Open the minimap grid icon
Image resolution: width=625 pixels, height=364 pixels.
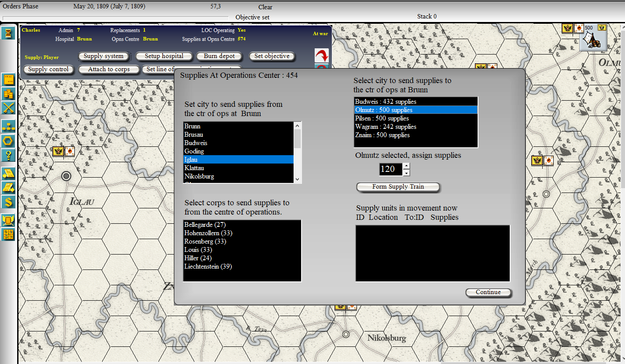9,234
